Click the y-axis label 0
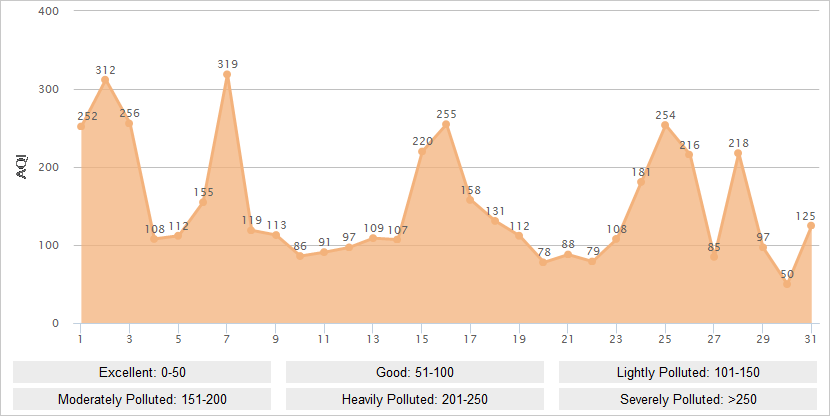This screenshot has width=830, height=416. (x=56, y=323)
